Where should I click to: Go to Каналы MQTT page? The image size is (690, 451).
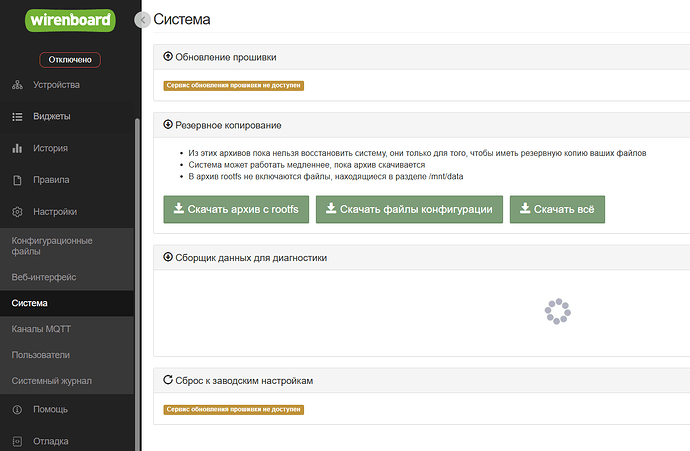(41, 329)
